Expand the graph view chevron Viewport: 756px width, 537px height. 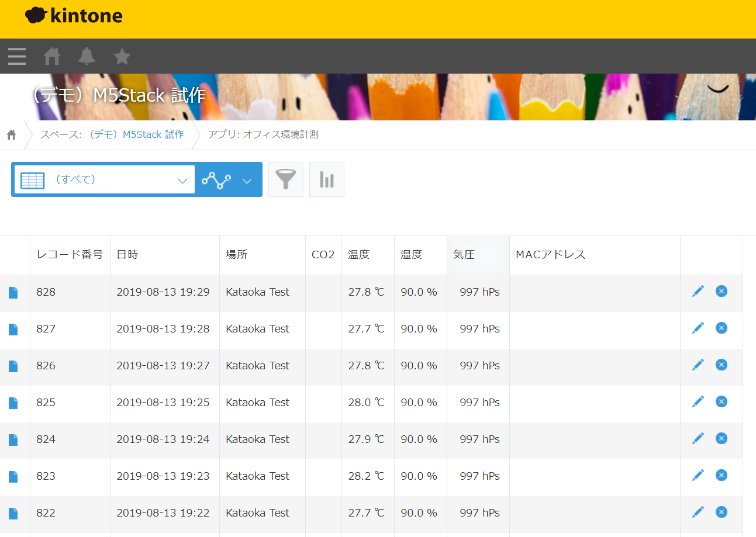tap(247, 181)
